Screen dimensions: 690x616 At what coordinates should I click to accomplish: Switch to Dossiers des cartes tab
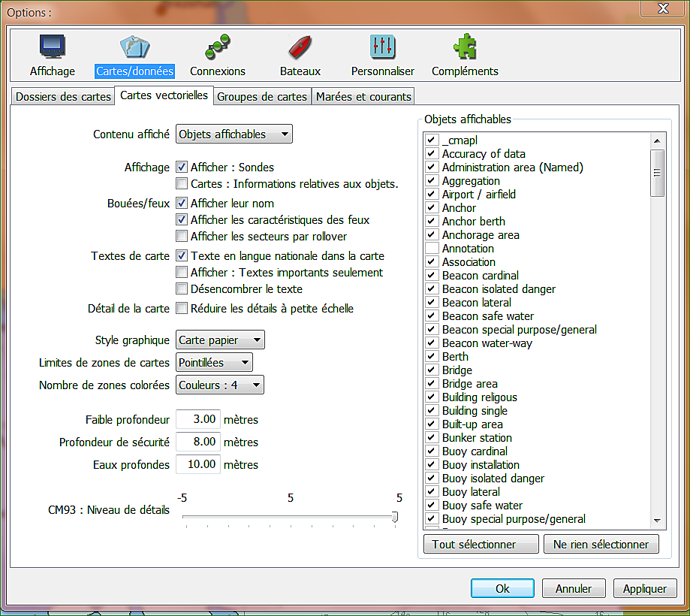coord(63,96)
